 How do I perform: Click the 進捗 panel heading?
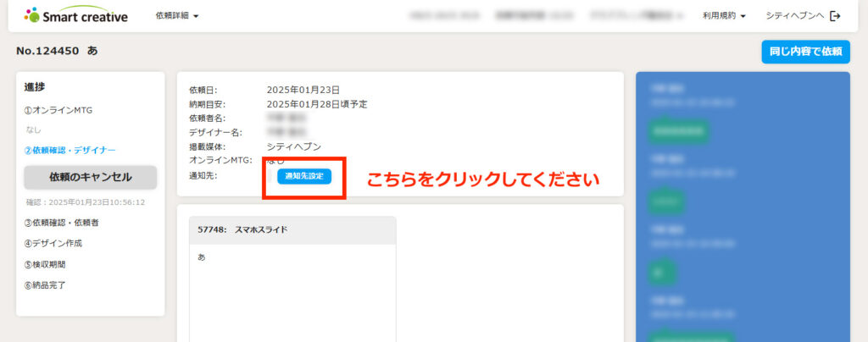(x=34, y=86)
